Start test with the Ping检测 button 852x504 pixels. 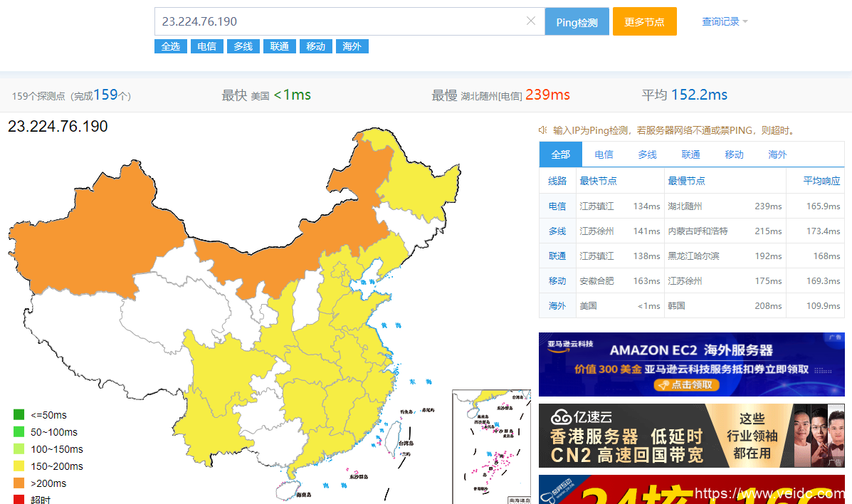[577, 21]
